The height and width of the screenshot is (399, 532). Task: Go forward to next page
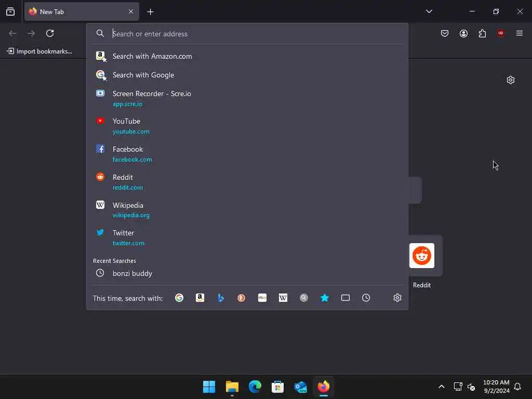(31, 33)
